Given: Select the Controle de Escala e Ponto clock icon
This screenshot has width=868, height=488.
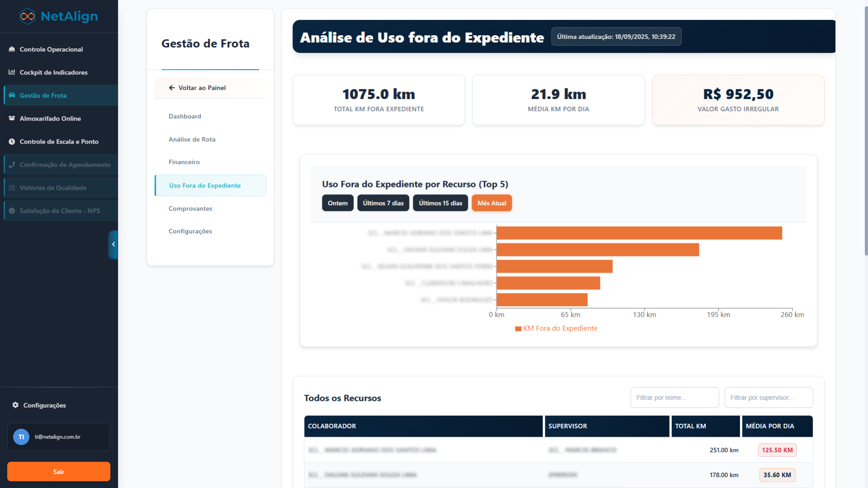Looking at the screenshot, I should [x=11, y=141].
